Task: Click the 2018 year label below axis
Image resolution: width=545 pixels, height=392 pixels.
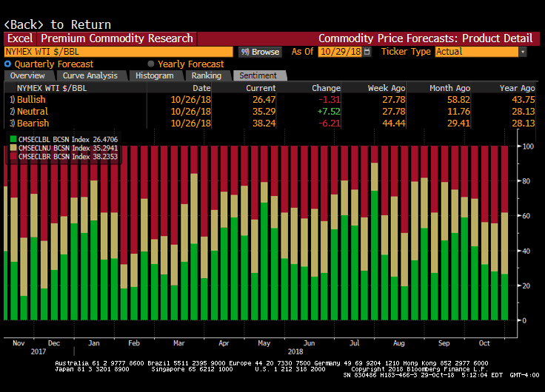Action: point(295,352)
